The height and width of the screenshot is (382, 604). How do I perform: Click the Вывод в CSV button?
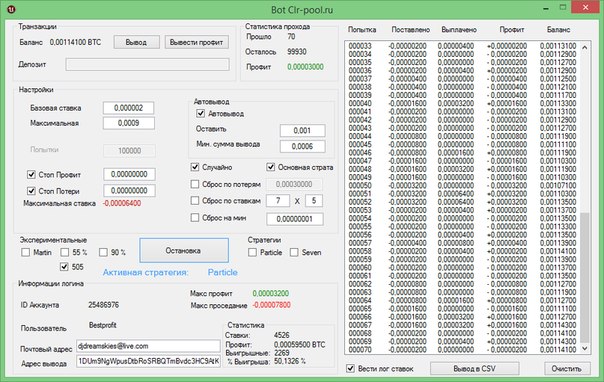coord(474,369)
